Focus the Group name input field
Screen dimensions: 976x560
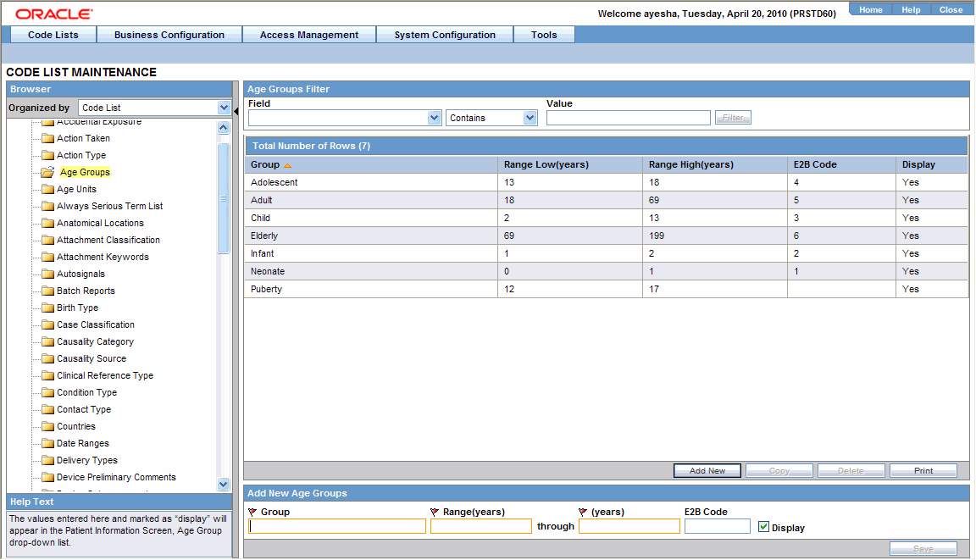coord(337,526)
